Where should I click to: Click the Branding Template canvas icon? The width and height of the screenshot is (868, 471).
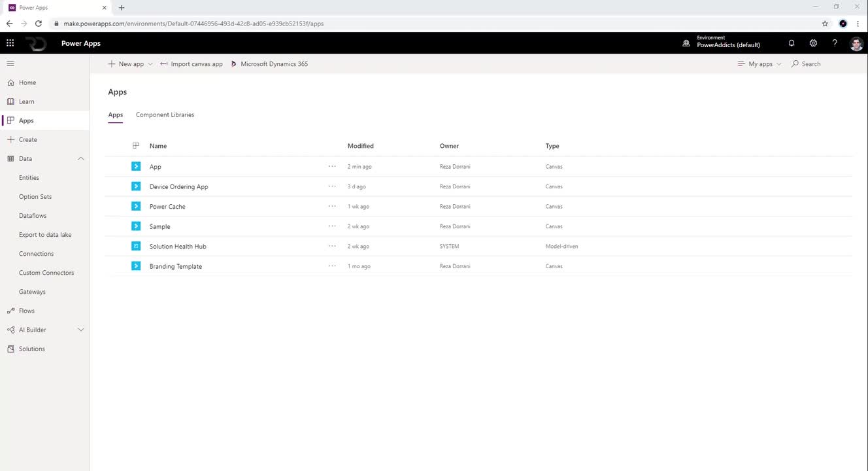136,266
